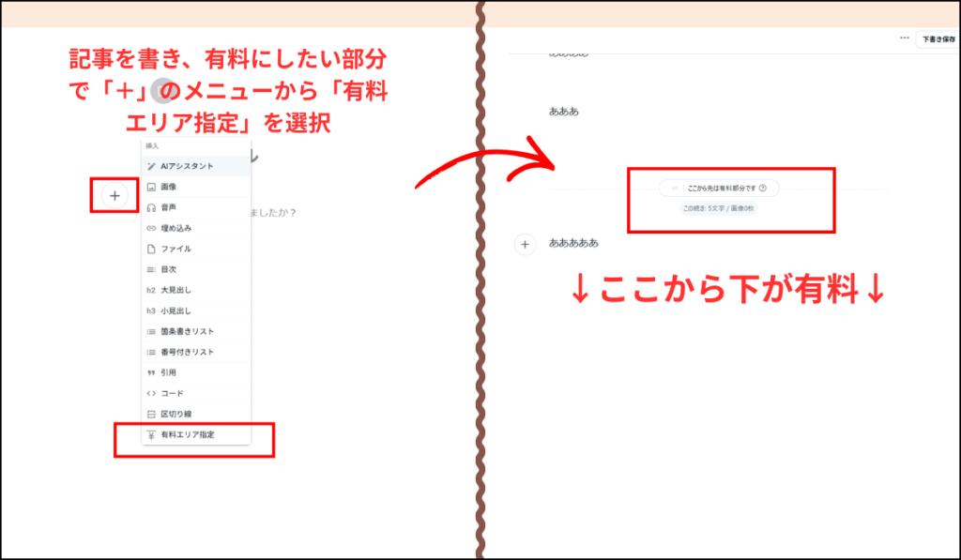Grab the drag handle on paid-area divider
961x560 pixels.
(674, 189)
